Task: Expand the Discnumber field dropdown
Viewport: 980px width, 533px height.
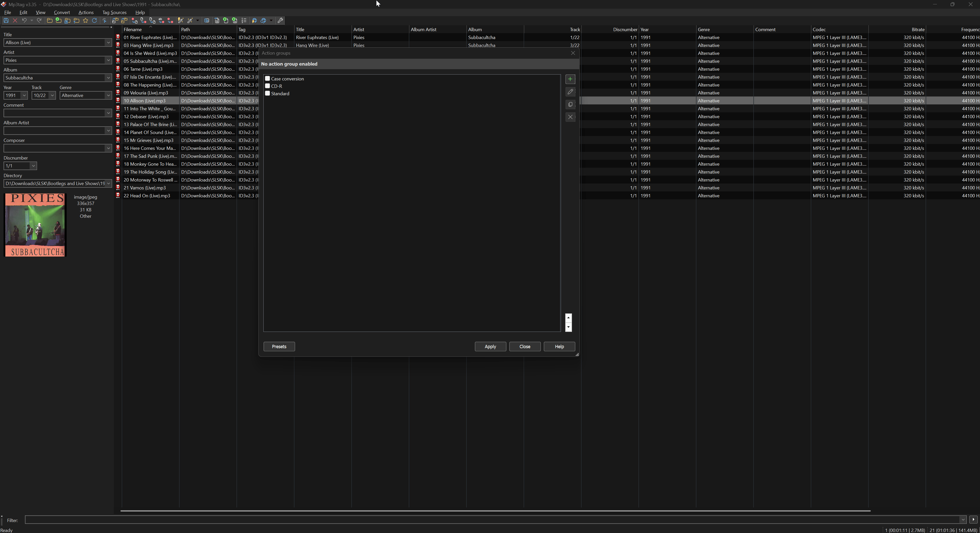Action: [x=33, y=166]
